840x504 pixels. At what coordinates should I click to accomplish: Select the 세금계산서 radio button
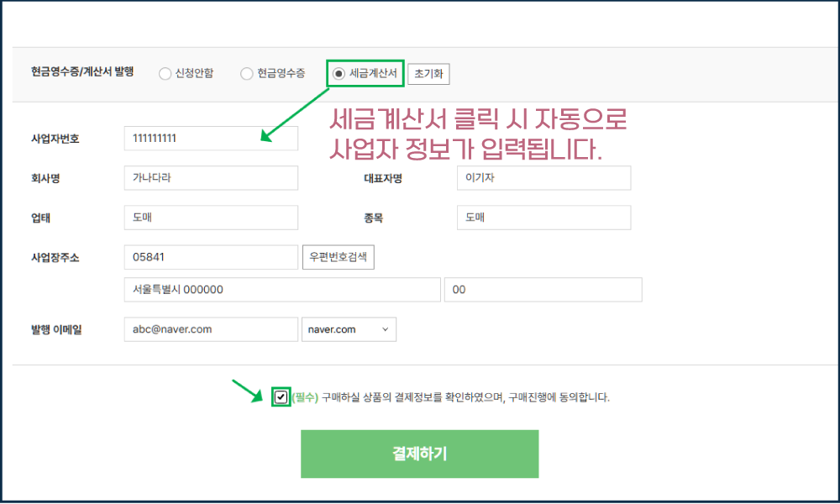(x=339, y=74)
